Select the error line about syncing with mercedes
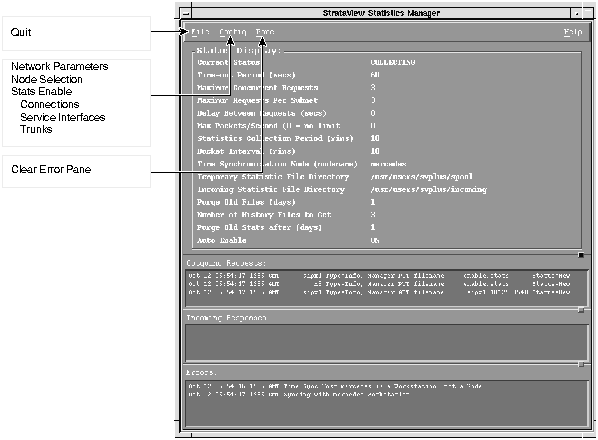This screenshot has width=598, height=440. click(299, 394)
